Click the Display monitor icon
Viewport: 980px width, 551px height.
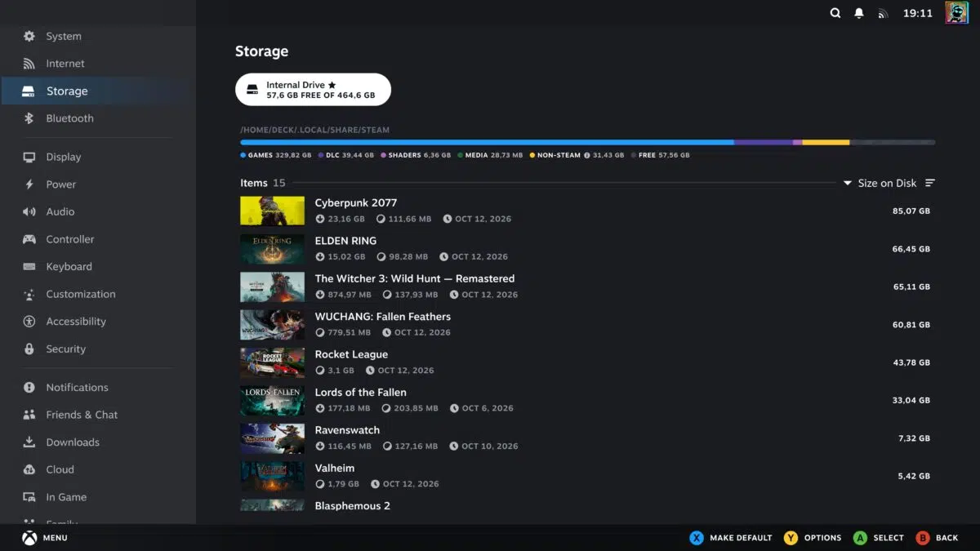(x=29, y=157)
